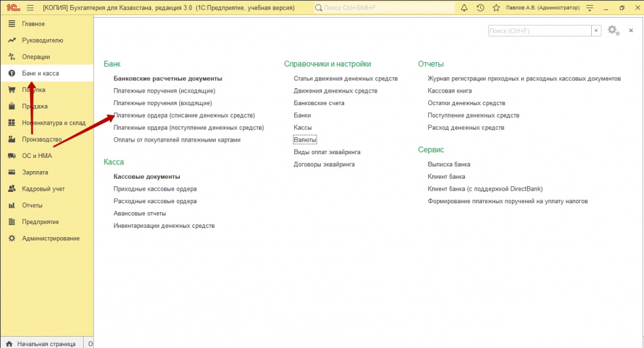The image size is (644, 348).
Task: Click the Предприятие building icon
Action: [x=12, y=222]
